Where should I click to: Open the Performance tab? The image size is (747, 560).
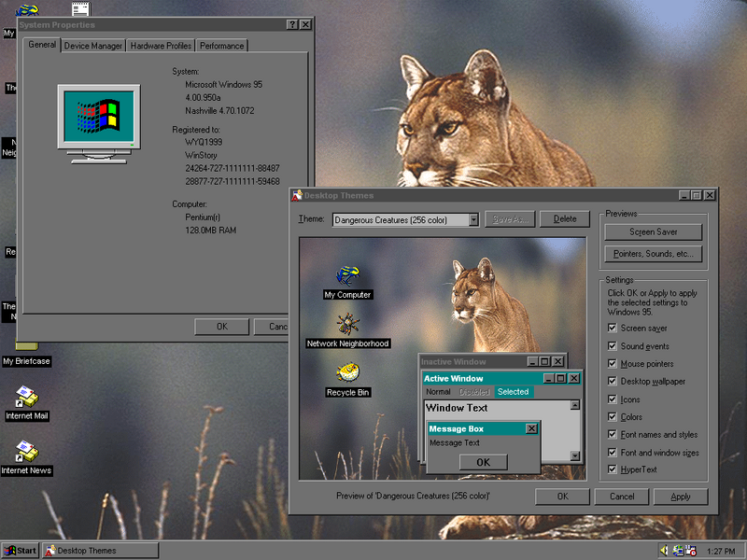click(x=222, y=46)
